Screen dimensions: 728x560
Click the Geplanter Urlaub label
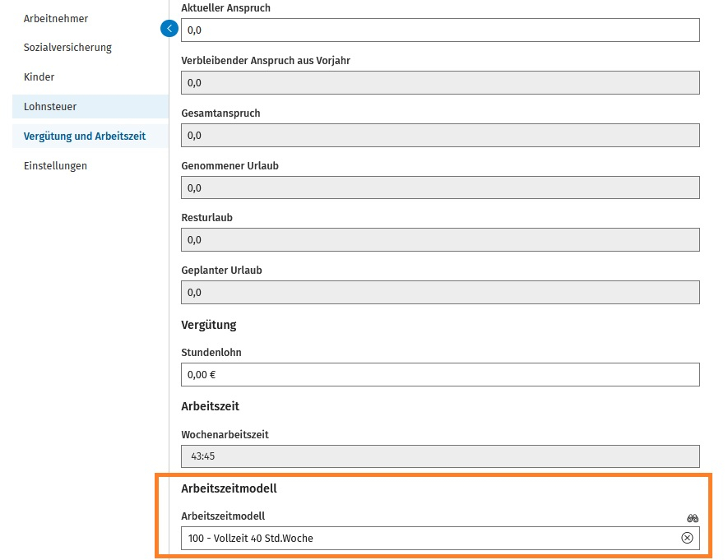click(x=221, y=270)
